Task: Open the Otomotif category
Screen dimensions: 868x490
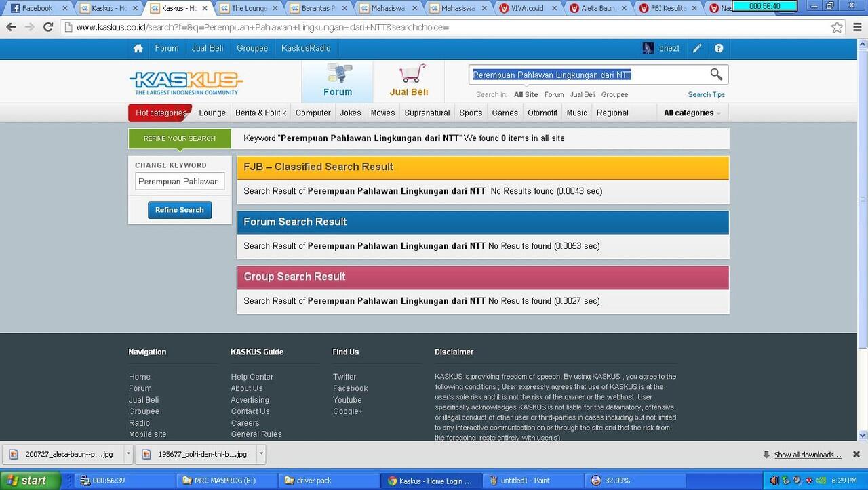Action: pos(542,113)
